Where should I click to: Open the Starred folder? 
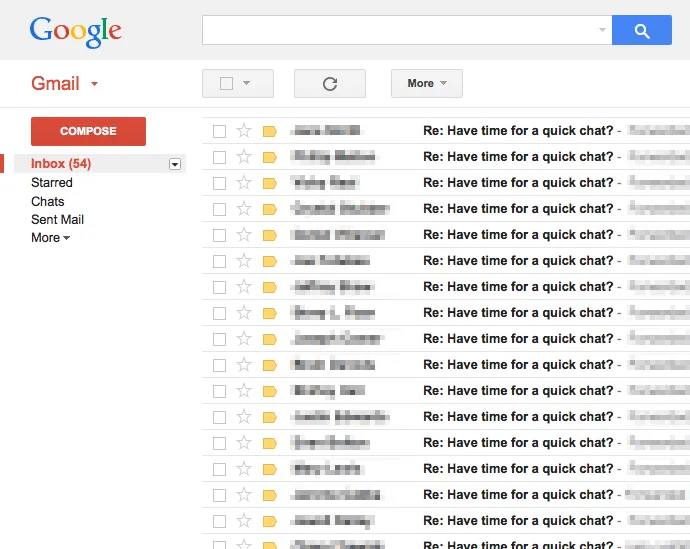pos(52,183)
